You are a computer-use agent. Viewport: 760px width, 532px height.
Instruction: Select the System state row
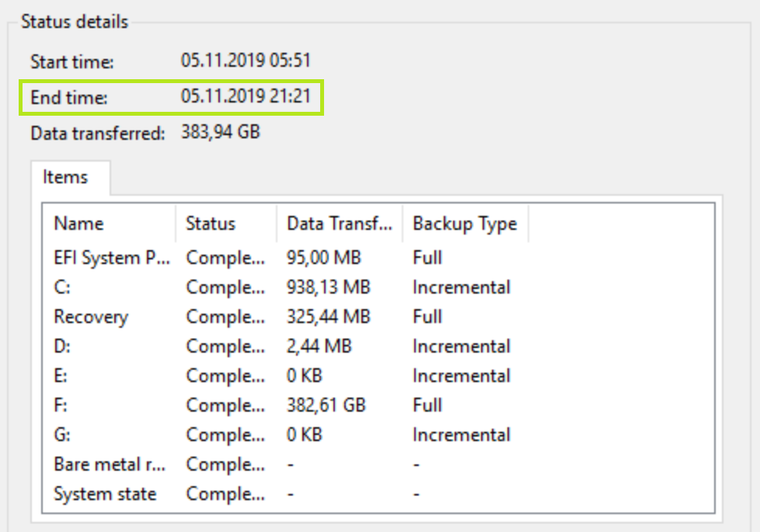tap(105, 494)
